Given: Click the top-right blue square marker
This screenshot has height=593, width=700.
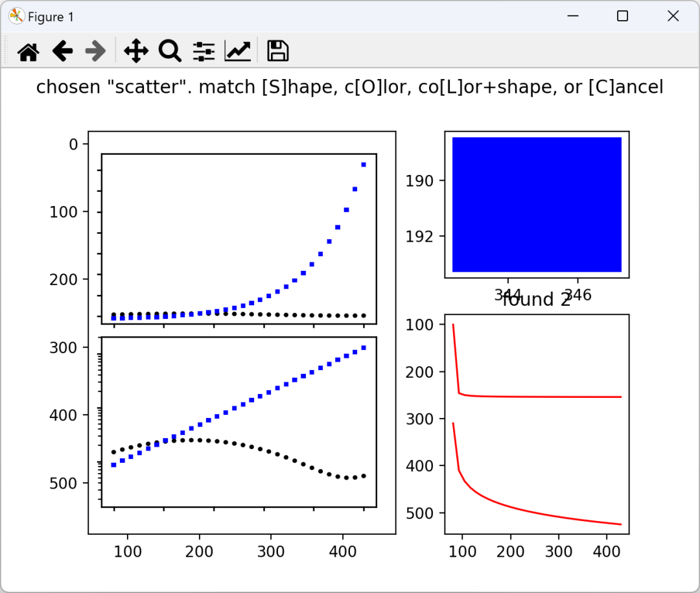Looking at the screenshot, I should (364, 165).
